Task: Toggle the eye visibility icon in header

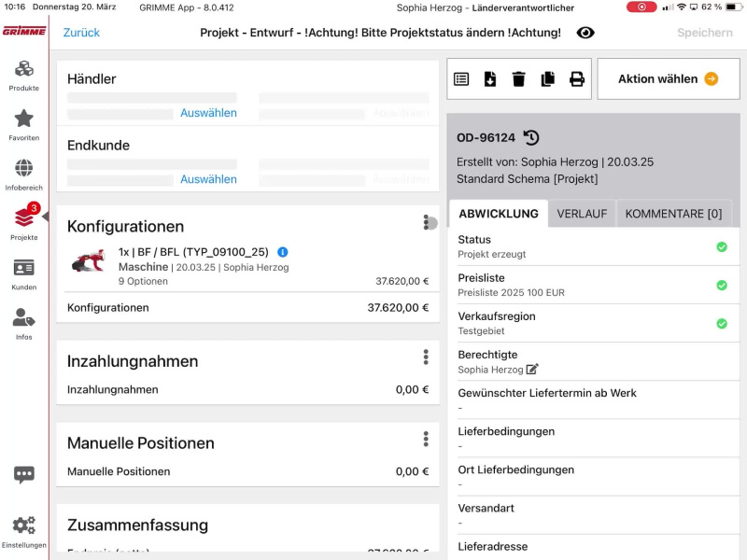Action: point(585,33)
